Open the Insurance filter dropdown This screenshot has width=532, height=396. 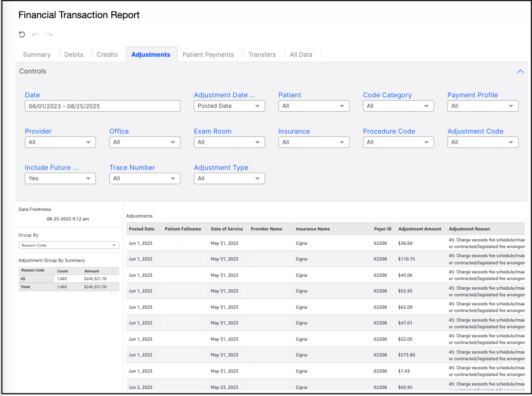point(314,142)
